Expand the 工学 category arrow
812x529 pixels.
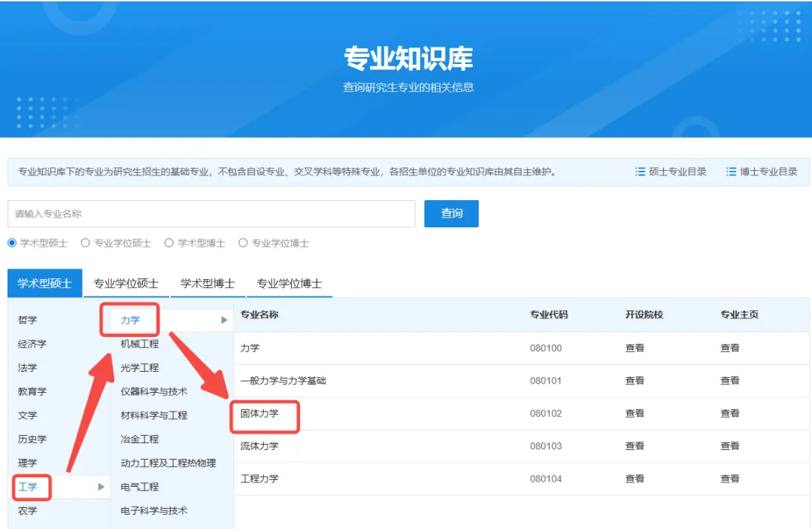point(101,487)
